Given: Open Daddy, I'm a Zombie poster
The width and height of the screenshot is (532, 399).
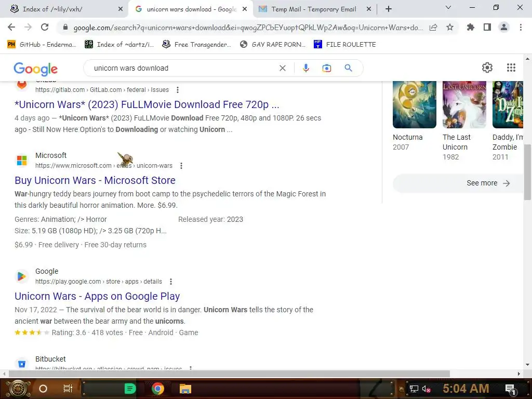Looking at the screenshot, I should coord(508,104).
